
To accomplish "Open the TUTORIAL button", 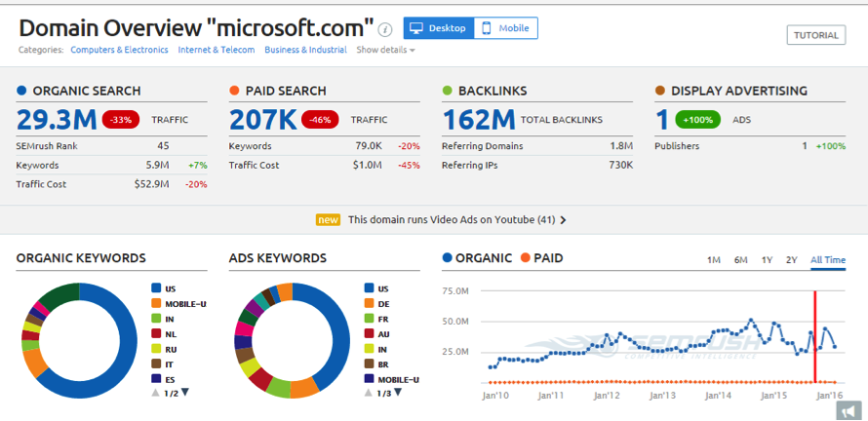I will [x=816, y=35].
